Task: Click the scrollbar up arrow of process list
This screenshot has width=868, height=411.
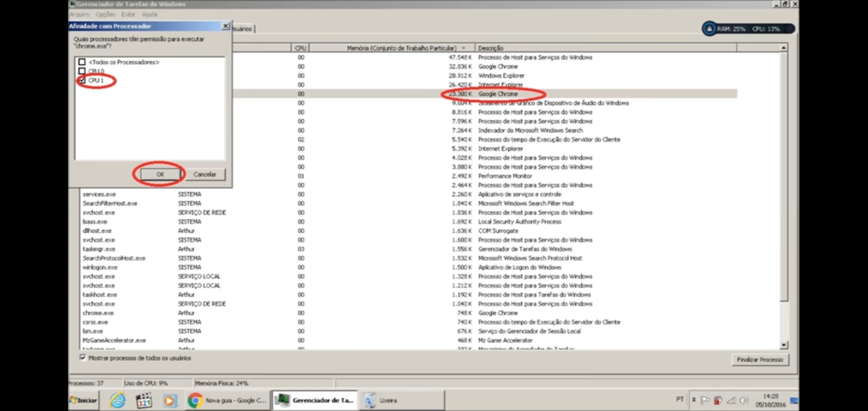Action: (784, 48)
